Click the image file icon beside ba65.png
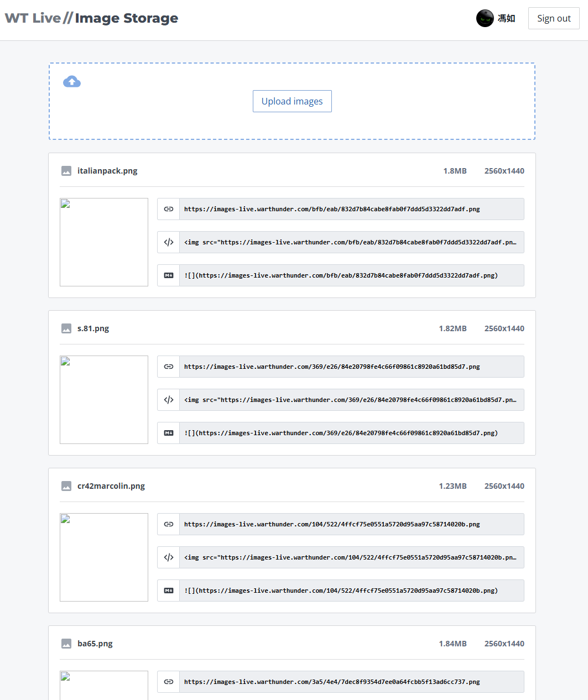This screenshot has width=588, height=700. click(x=66, y=644)
